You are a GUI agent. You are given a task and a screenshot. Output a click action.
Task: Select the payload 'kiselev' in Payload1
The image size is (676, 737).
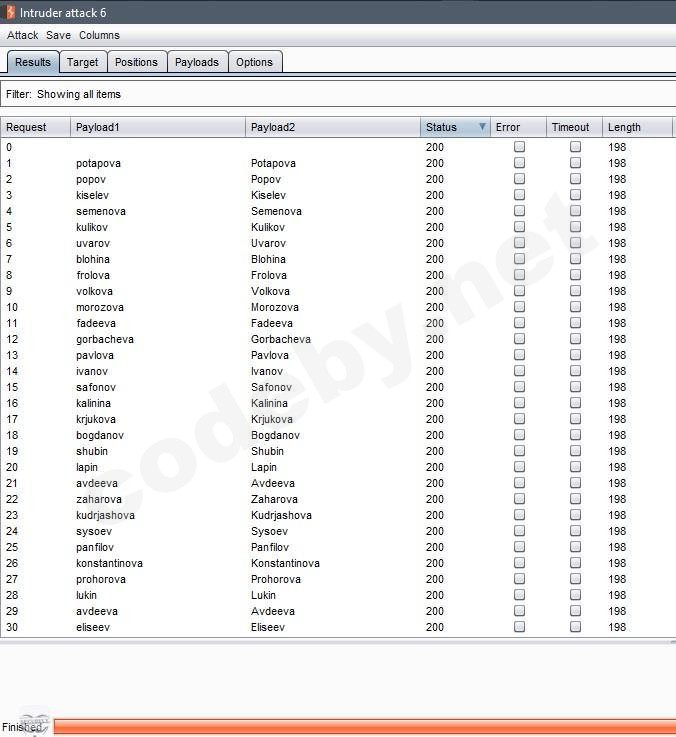click(x=93, y=195)
